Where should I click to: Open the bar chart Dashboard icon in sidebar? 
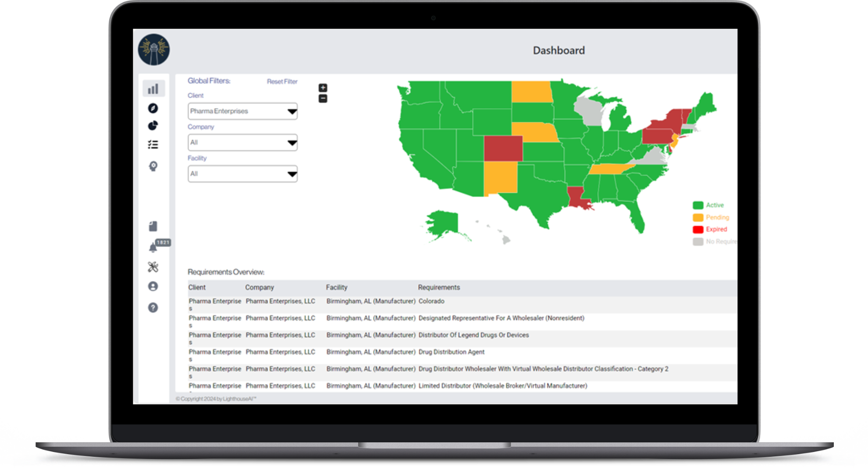point(153,89)
